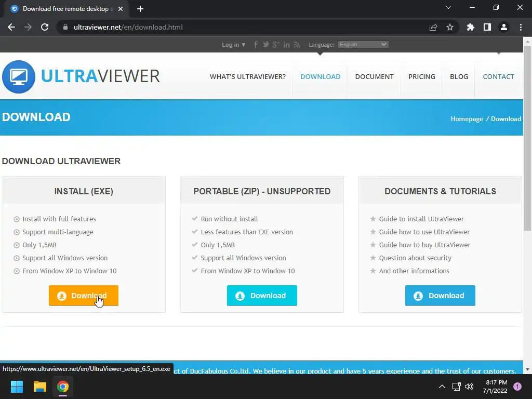The height and width of the screenshot is (399, 532).
Task: Click the page vertical scrollbar thumb
Action: [527, 138]
